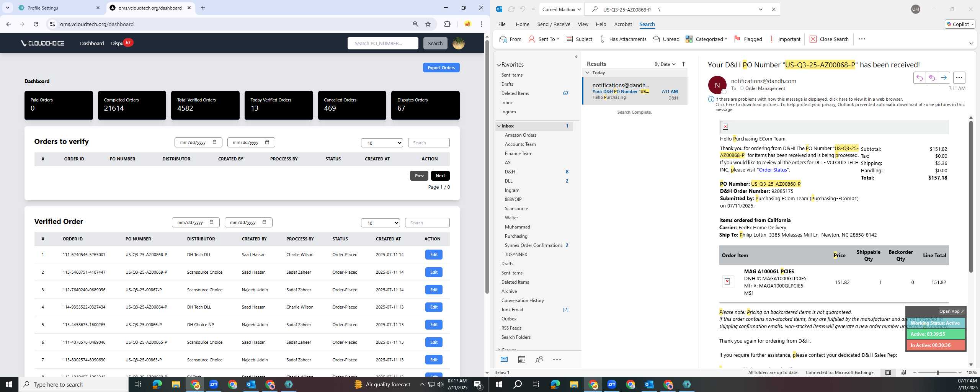980x392 pixels.
Task: Click Outlook undo icon in title bar
Action: [x=523, y=9]
